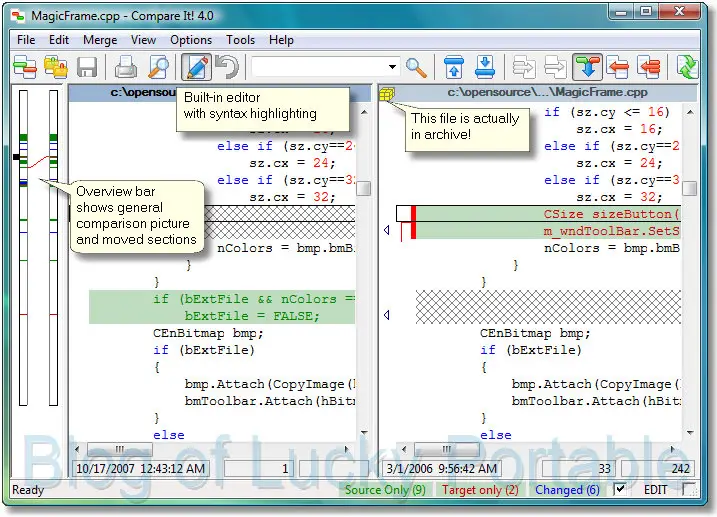Screen dimensions: 717x517
Task: Click the printer icon
Action: tap(126, 67)
